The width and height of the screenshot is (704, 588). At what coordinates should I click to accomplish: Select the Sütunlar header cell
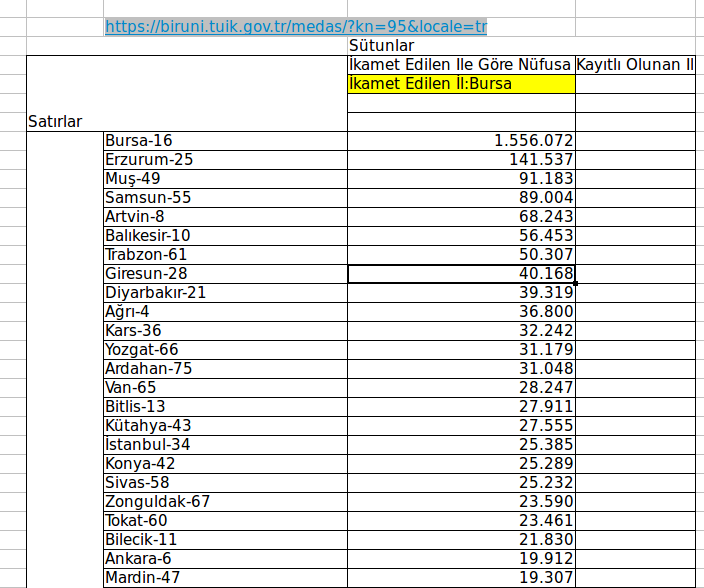382,46
